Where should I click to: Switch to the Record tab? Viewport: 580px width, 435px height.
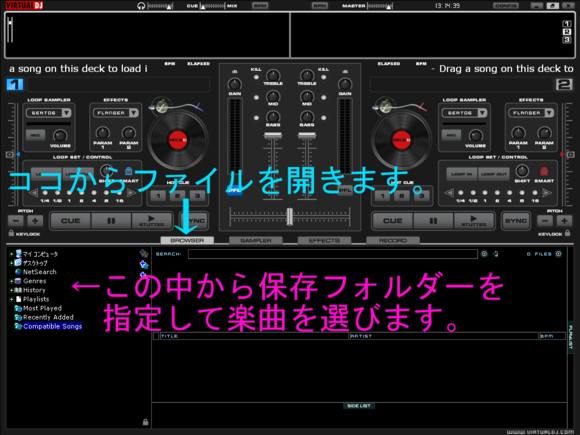point(393,240)
